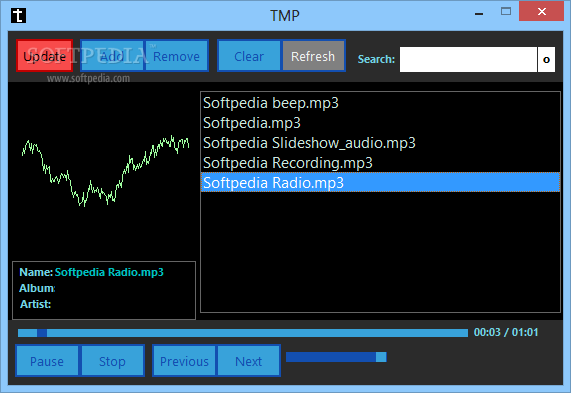Pause the current playback
This screenshot has height=393, width=571.
pos(47,361)
